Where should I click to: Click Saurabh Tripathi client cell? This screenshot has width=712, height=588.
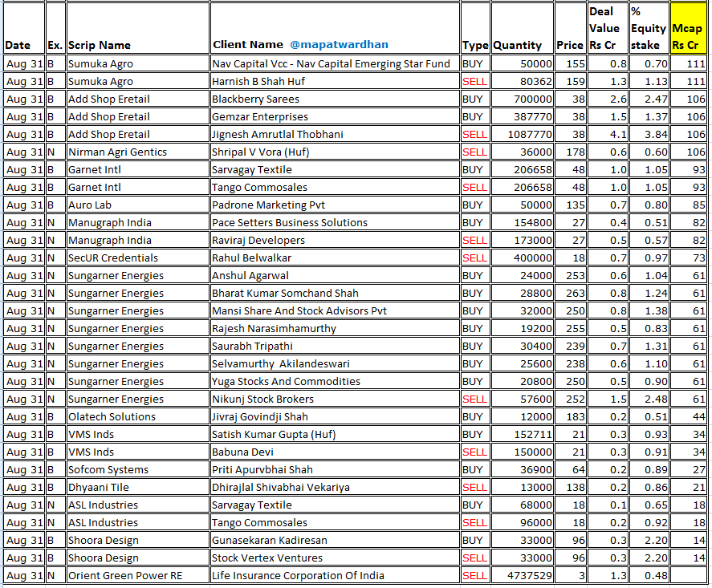click(335, 347)
